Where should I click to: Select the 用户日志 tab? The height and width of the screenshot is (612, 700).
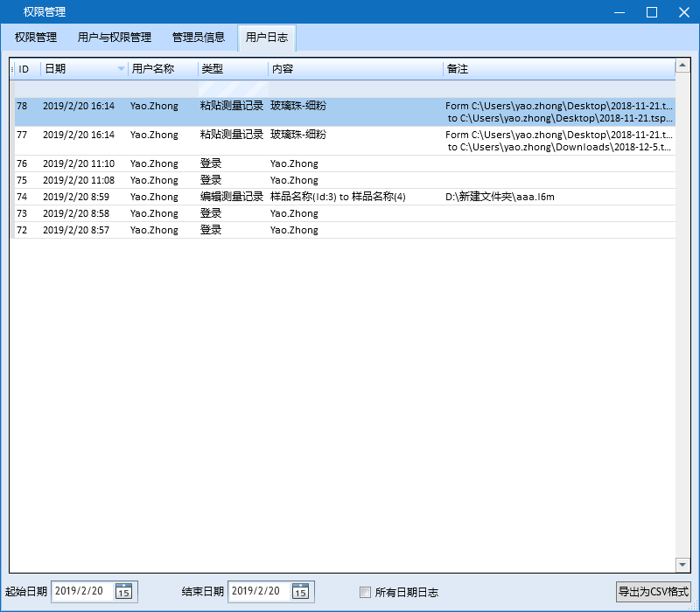267,38
